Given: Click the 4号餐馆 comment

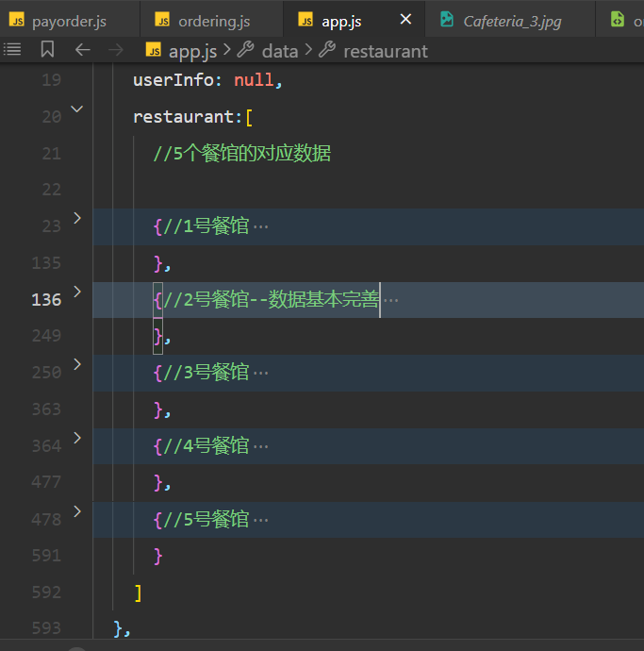Looking at the screenshot, I should point(206,446).
